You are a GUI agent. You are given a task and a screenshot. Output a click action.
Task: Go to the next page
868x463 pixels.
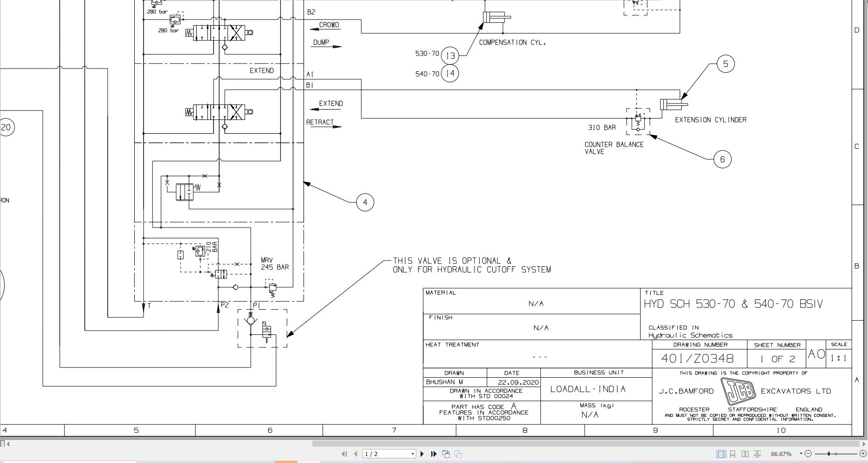(x=422, y=454)
